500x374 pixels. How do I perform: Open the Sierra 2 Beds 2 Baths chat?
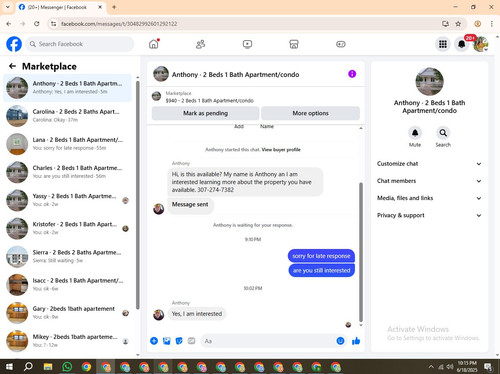point(68,256)
